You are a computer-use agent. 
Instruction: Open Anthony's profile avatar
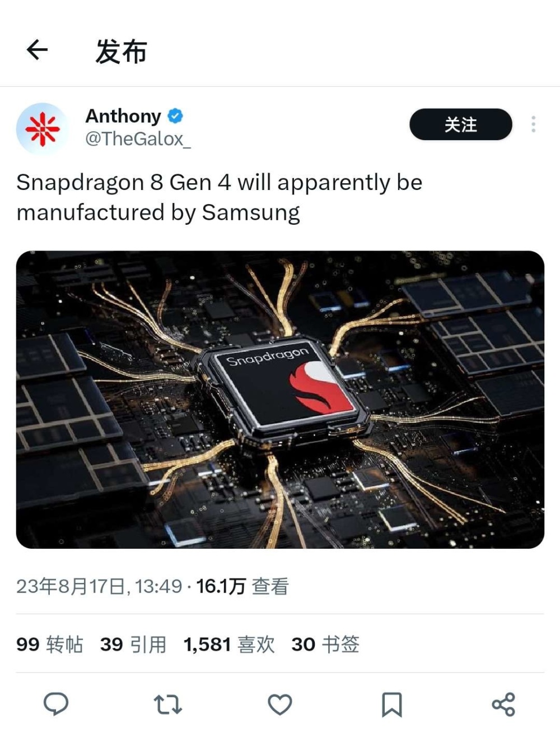pos(42,128)
